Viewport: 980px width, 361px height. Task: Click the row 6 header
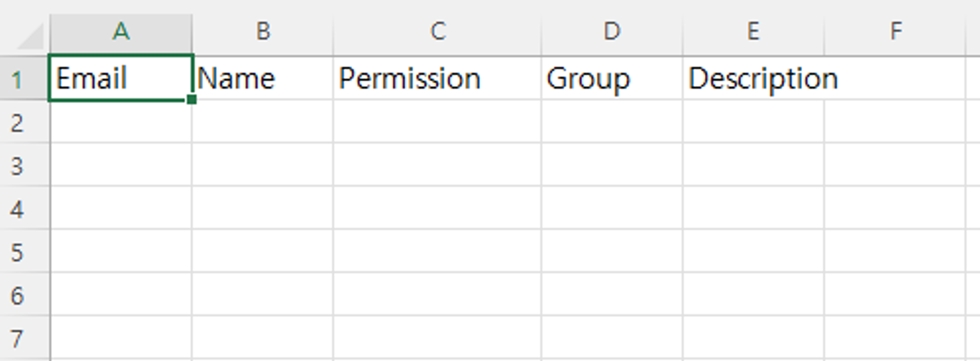18,295
